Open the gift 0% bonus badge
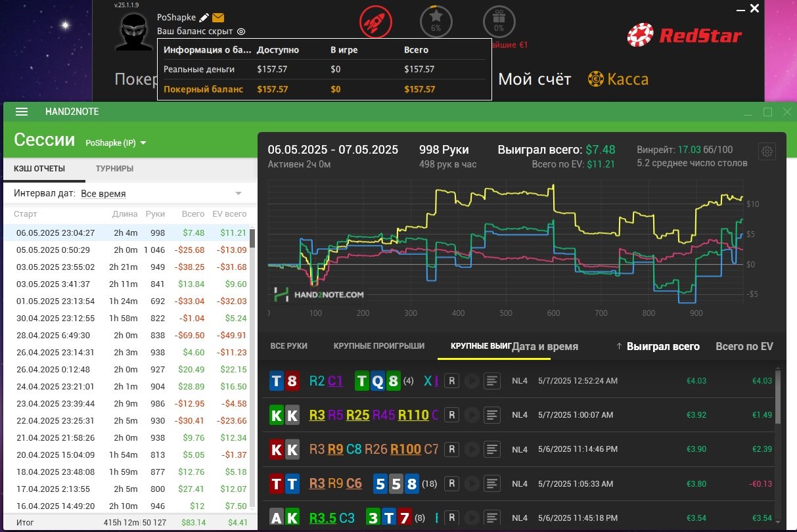Image resolution: width=797 pixels, height=532 pixels. (x=499, y=23)
